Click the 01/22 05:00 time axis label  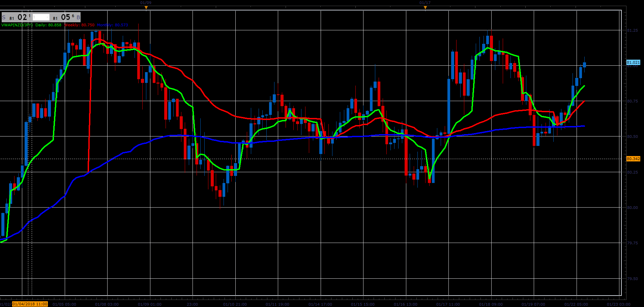576,304
